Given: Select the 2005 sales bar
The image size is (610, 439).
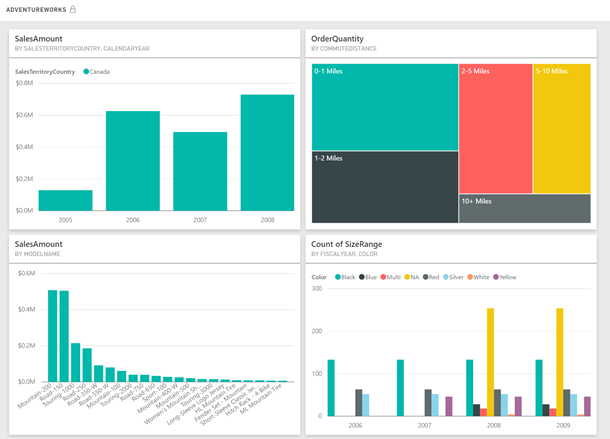Looking at the screenshot, I should [65, 200].
